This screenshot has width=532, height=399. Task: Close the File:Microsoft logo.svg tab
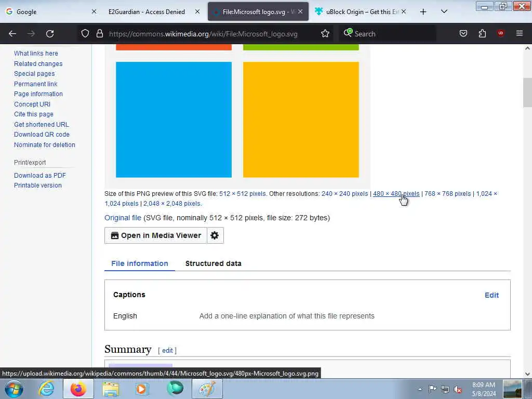click(x=300, y=11)
